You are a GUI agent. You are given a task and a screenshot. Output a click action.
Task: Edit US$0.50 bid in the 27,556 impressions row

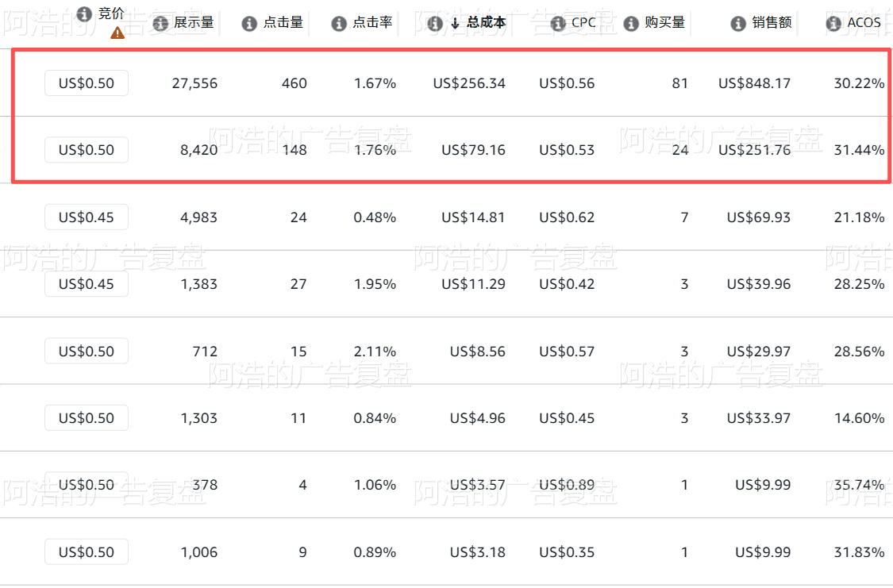click(x=87, y=83)
